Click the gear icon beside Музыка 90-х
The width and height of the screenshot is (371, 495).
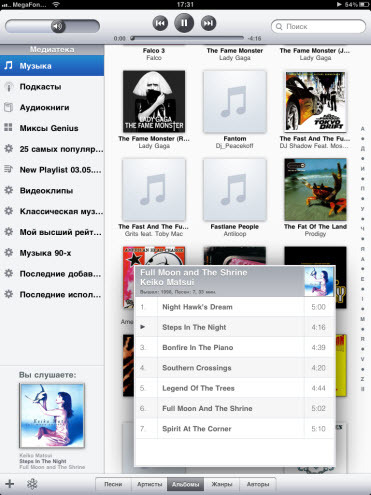pos(8,253)
